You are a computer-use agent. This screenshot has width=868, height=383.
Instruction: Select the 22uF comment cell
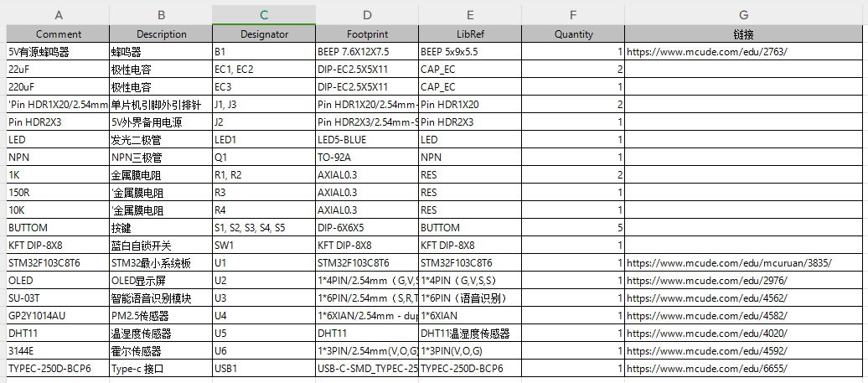click(58, 70)
